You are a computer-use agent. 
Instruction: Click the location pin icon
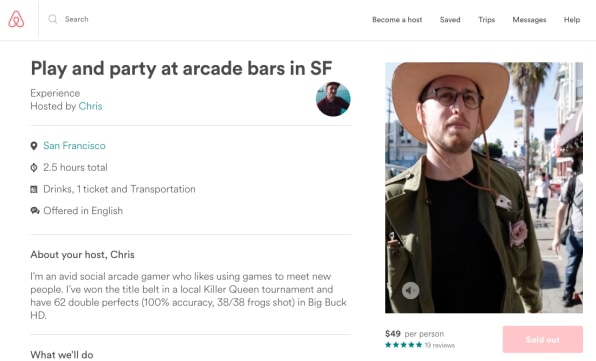pos(34,146)
